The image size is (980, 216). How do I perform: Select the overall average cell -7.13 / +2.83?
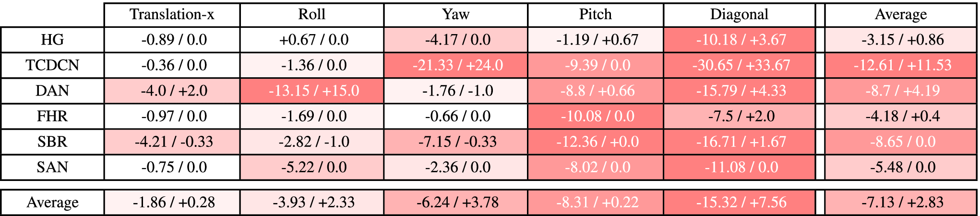click(x=902, y=203)
